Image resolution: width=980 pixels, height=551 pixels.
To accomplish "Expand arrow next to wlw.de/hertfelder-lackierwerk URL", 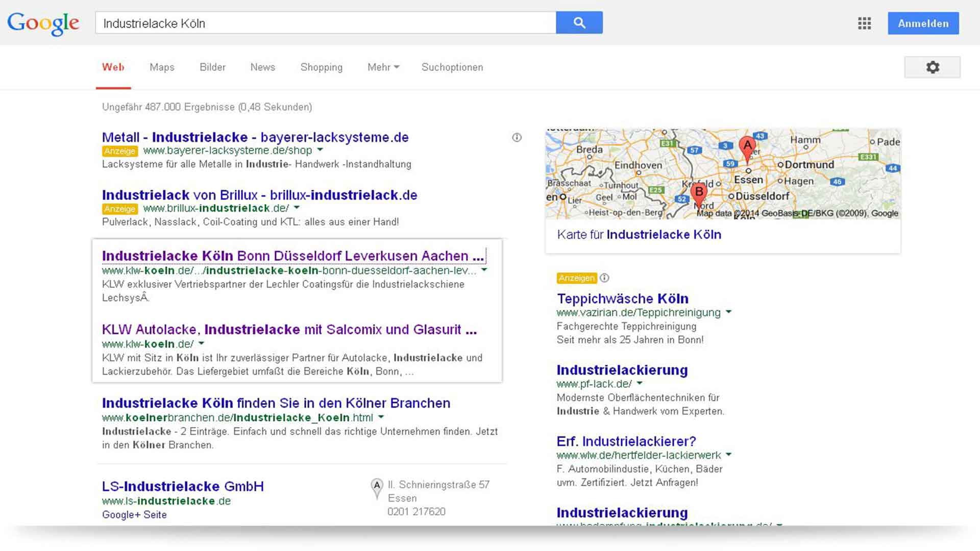I will pyautogui.click(x=728, y=454).
